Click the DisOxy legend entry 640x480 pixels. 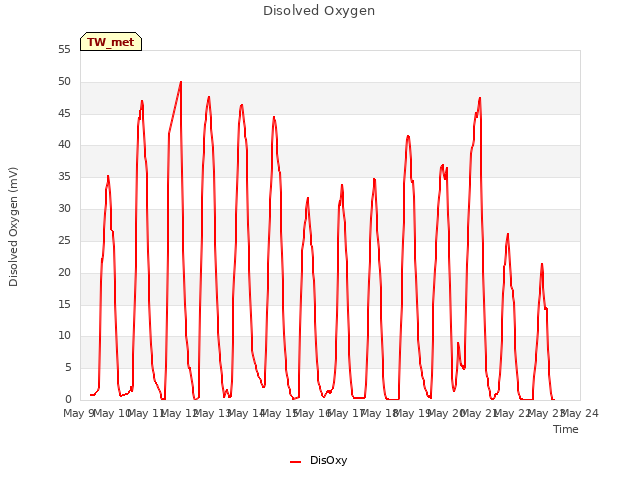click(x=318, y=460)
